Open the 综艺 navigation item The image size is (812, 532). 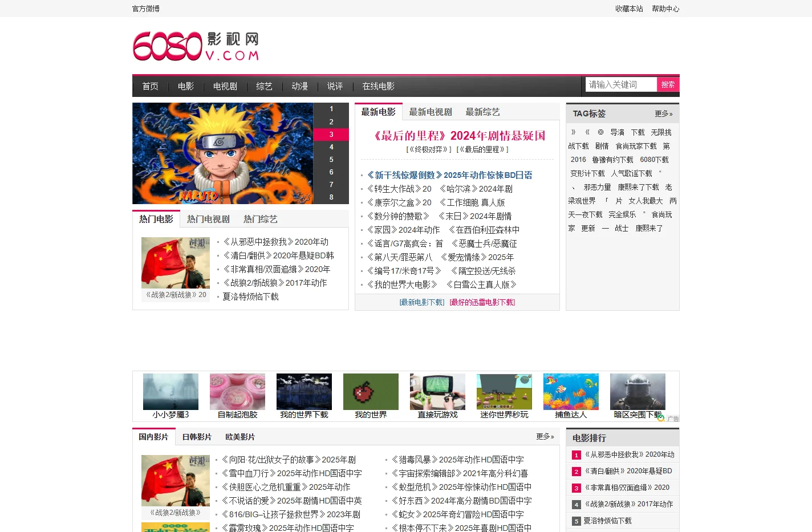264,86
